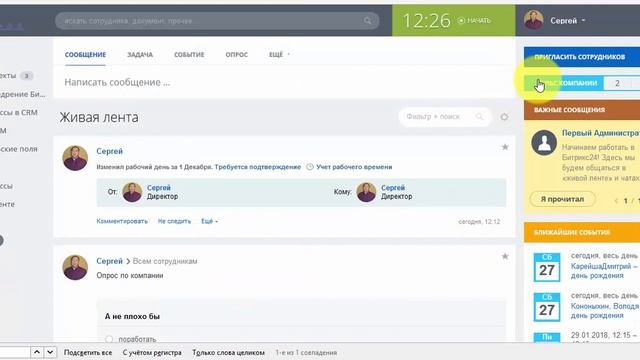Click the clock icon beside Учет рабочего времени

pos(310,167)
